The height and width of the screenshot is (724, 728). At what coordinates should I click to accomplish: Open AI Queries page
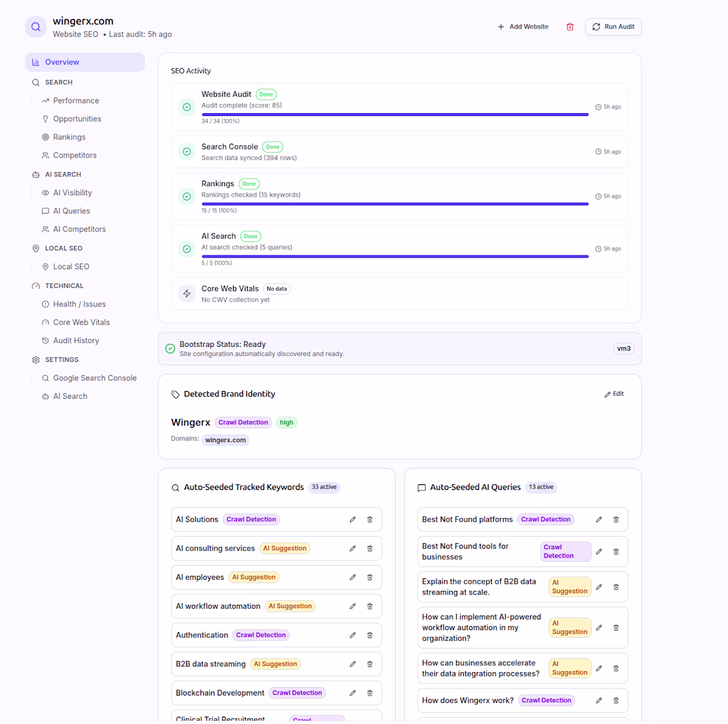tap(71, 211)
